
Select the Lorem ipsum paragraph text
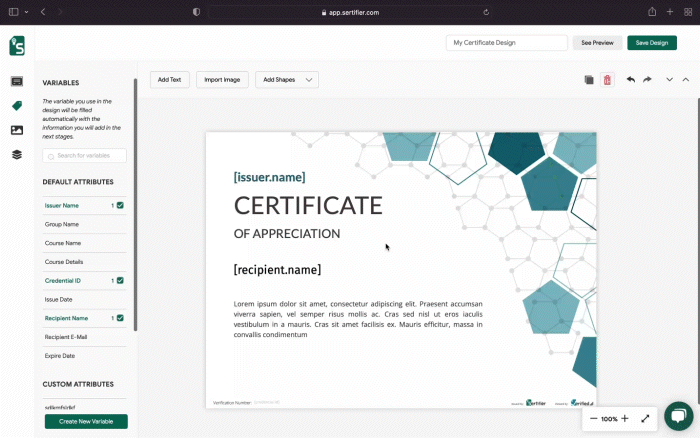pos(358,319)
